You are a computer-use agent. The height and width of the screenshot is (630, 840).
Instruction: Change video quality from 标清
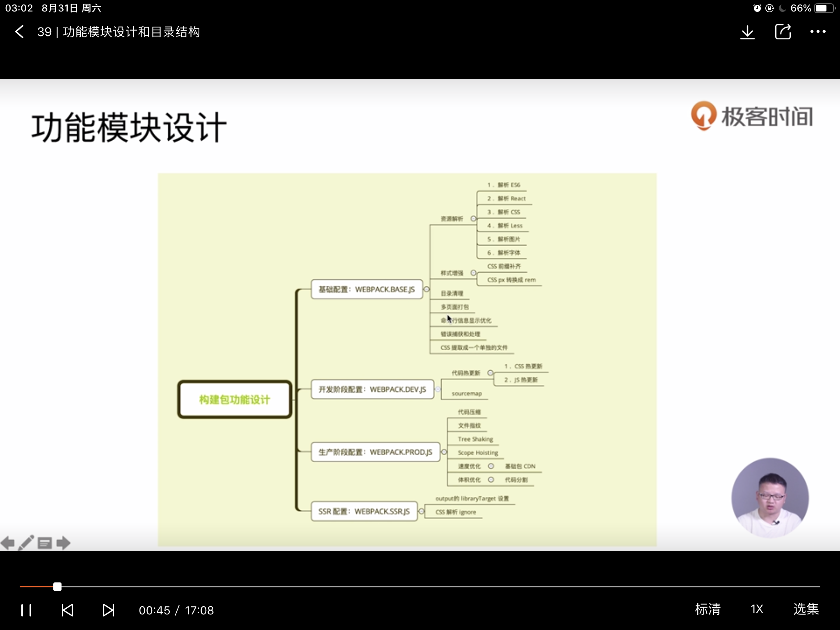coord(708,609)
